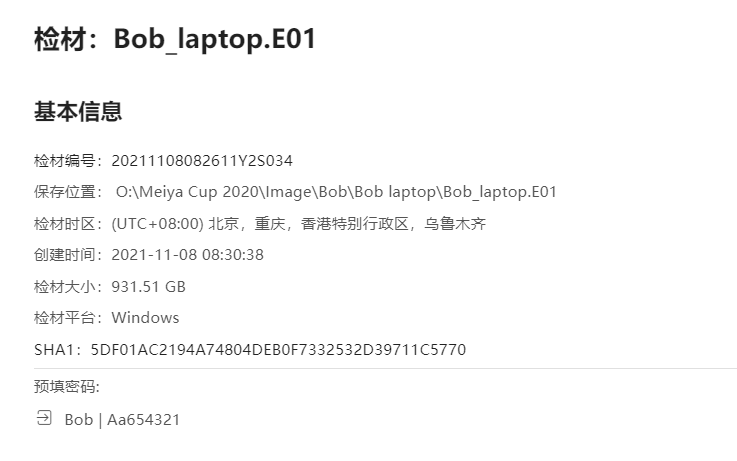
Task: Select the evidence number 20211108082611Y2S034
Action: (202, 161)
